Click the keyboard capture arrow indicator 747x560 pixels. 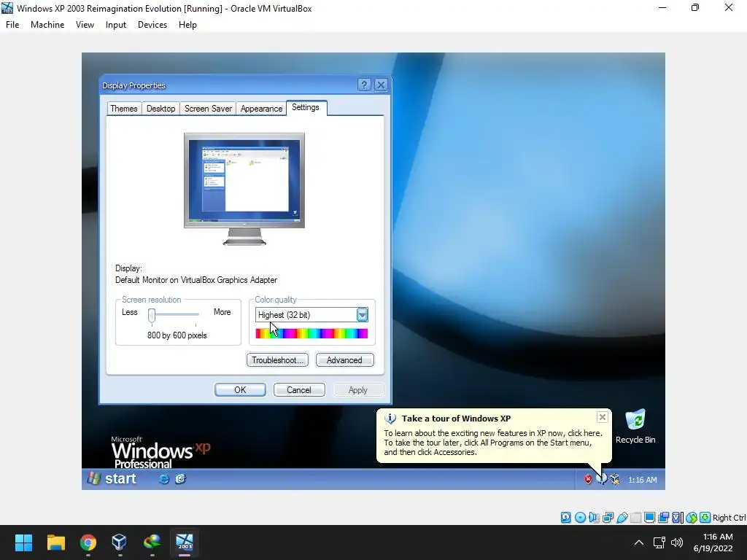click(705, 518)
